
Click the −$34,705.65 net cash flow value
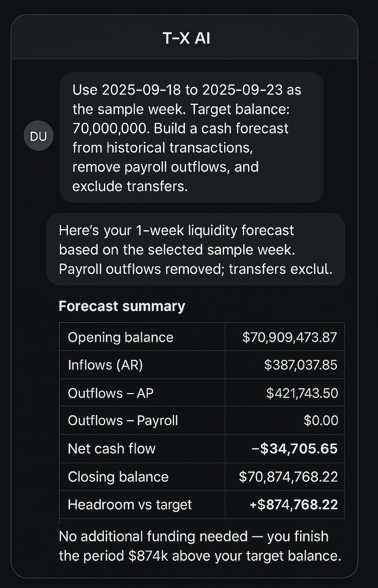pos(294,448)
